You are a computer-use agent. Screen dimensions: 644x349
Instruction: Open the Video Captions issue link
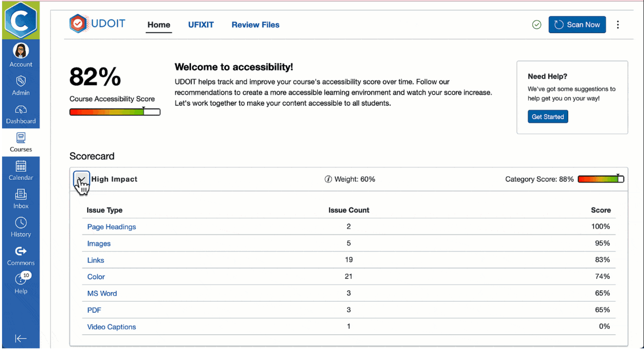click(111, 327)
